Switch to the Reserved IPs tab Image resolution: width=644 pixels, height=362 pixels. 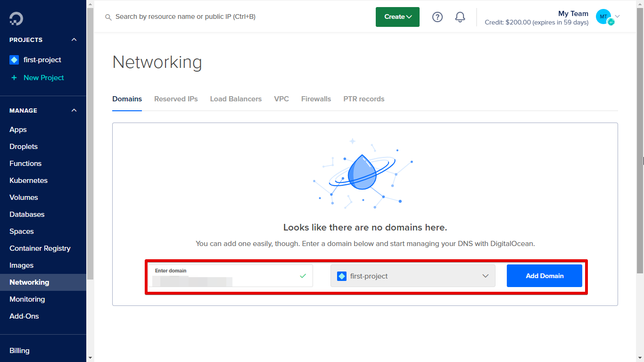176,99
